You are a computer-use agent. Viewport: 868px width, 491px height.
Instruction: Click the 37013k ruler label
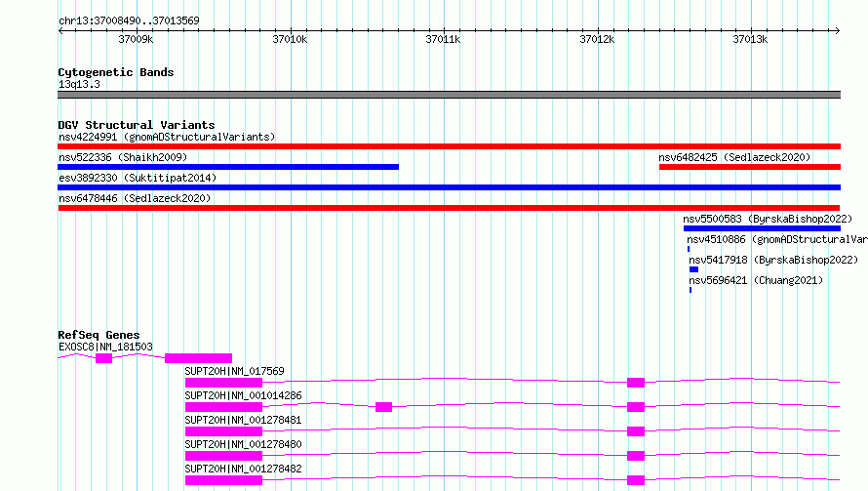[750, 39]
